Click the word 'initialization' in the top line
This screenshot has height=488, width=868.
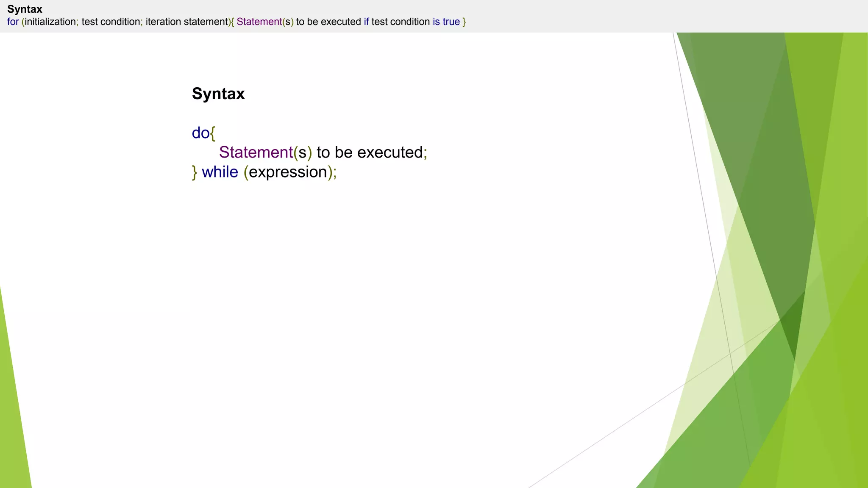click(x=50, y=22)
